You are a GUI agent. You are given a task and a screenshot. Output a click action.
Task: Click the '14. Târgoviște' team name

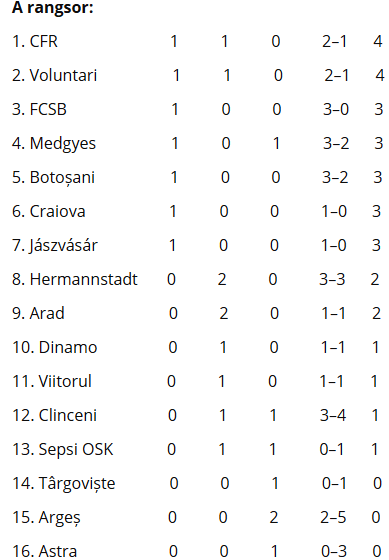tap(64, 484)
